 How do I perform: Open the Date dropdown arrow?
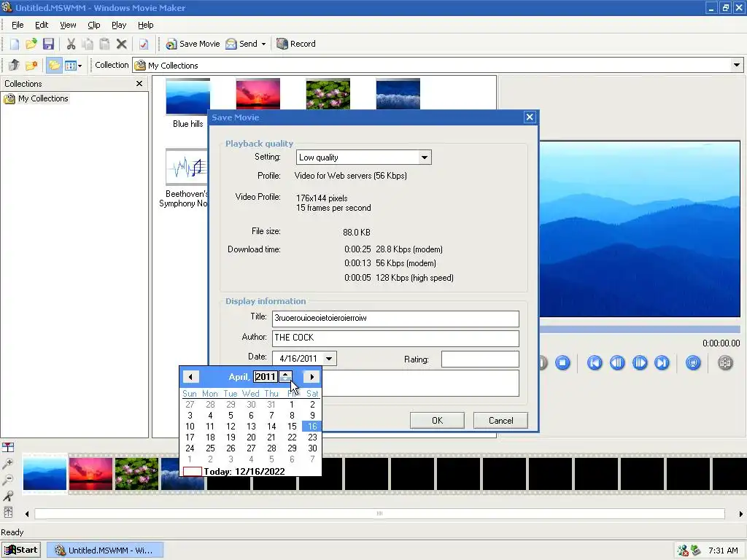coord(329,359)
